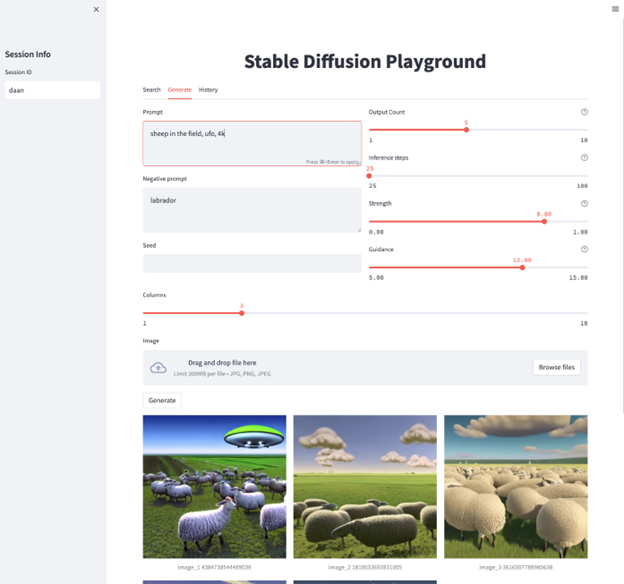Select the Generate tab
624x584 pixels.
(x=179, y=90)
